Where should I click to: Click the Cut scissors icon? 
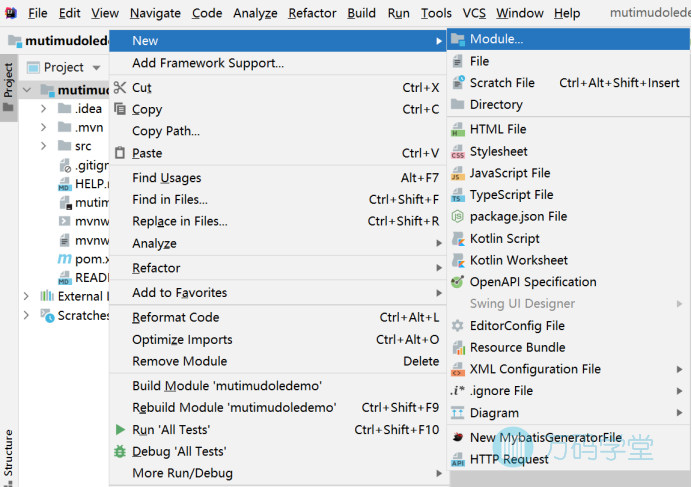pos(120,87)
